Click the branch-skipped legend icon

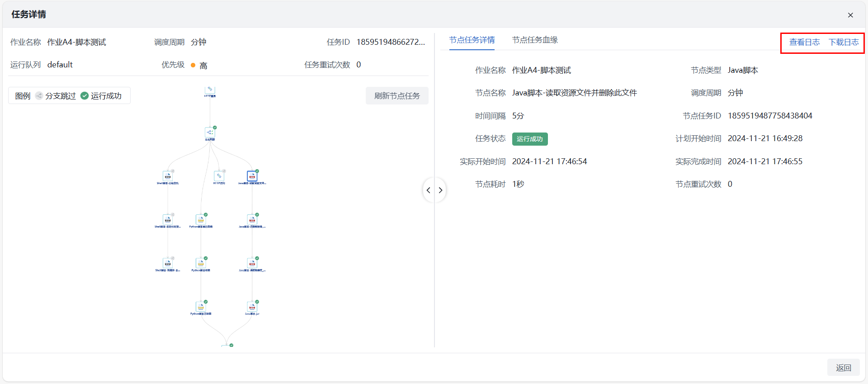[x=39, y=95]
